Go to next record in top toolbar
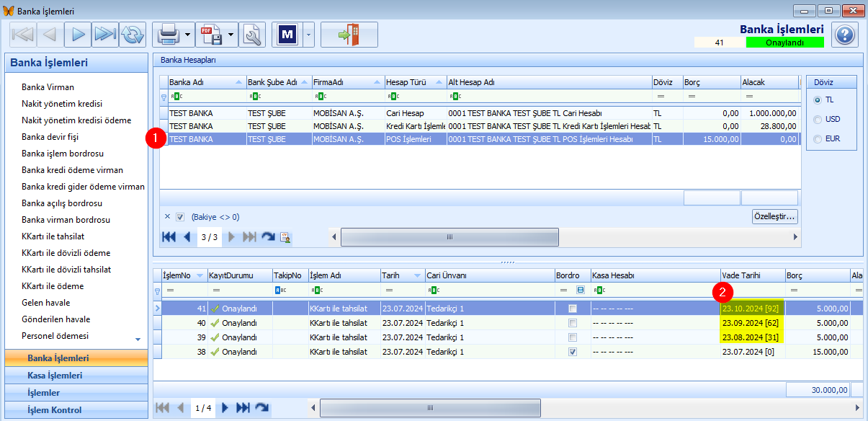The width and height of the screenshot is (868, 421). [78, 34]
